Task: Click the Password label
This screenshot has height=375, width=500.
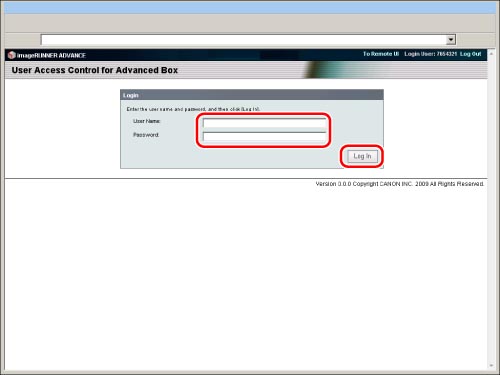Action: [146, 135]
